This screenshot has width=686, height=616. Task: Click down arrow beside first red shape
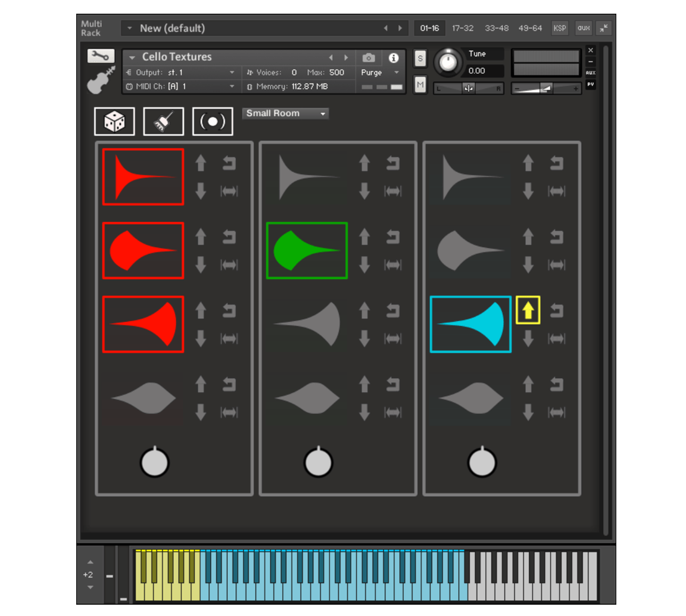coord(201,191)
